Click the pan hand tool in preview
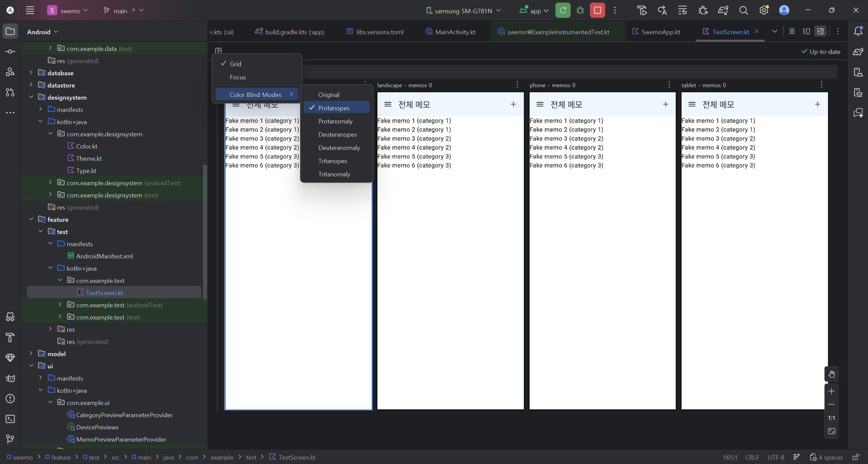The width and height of the screenshot is (868, 464). point(831,374)
